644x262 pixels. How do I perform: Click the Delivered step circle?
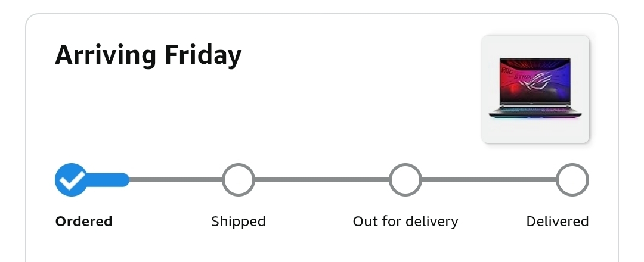572,180
